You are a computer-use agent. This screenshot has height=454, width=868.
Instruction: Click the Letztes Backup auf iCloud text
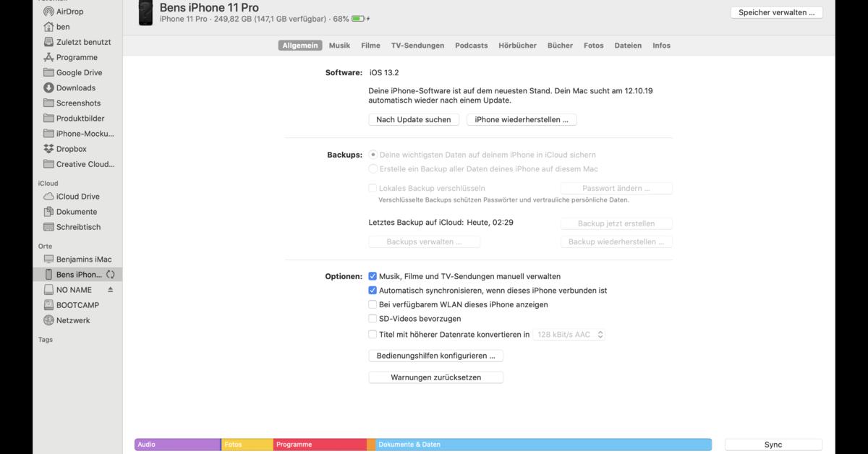[x=441, y=223]
